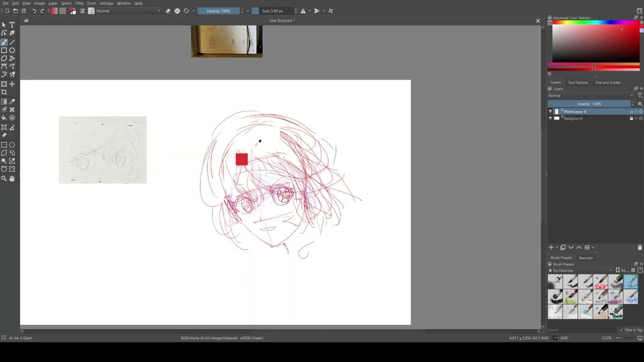Viewport: 644px width, 362px height.
Task: Delete layer using the trash icon
Action: 639,247
